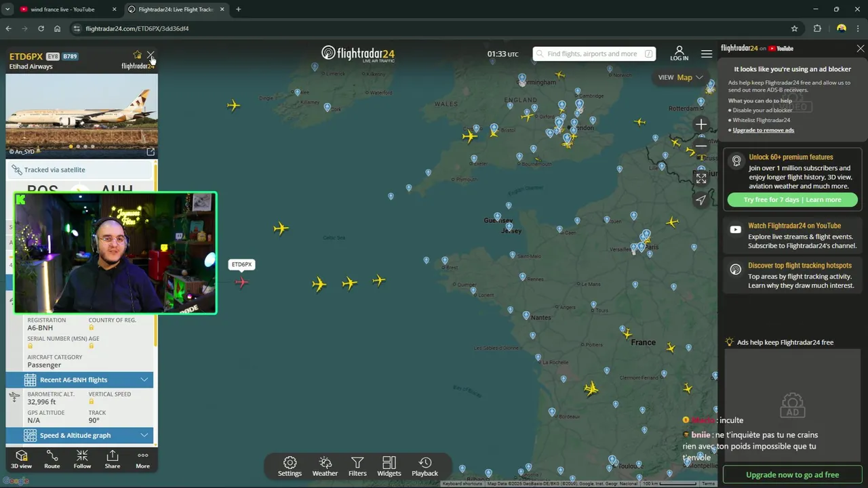The height and width of the screenshot is (488, 868).
Task: Click the LOG IN user icon
Action: click(679, 54)
